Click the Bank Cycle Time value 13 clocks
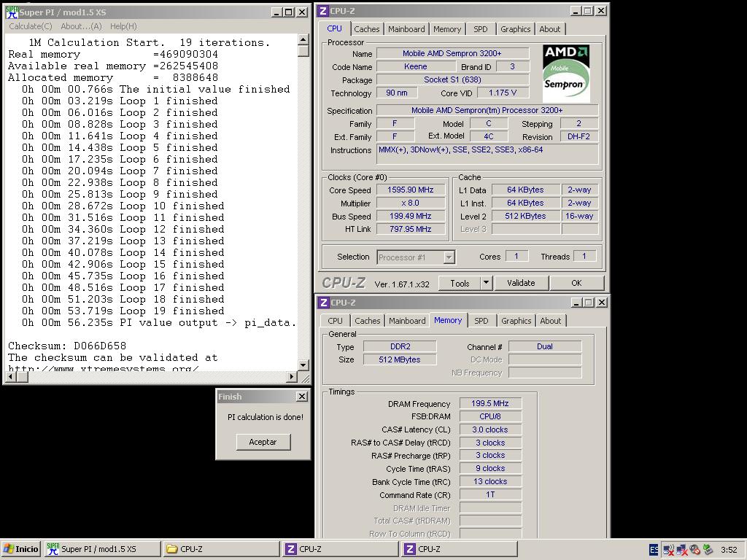 490,481
